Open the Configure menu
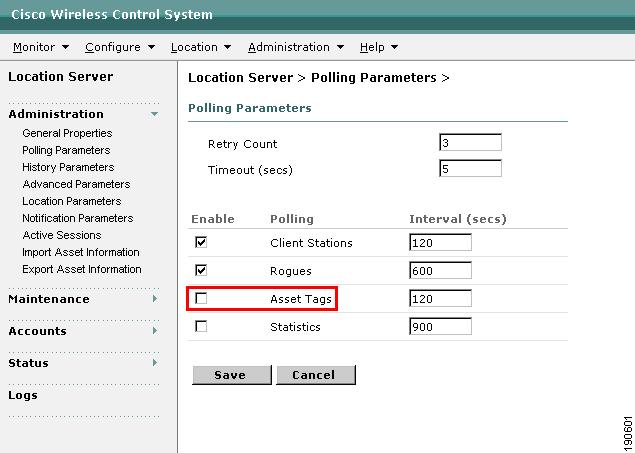 pos(120,47)
